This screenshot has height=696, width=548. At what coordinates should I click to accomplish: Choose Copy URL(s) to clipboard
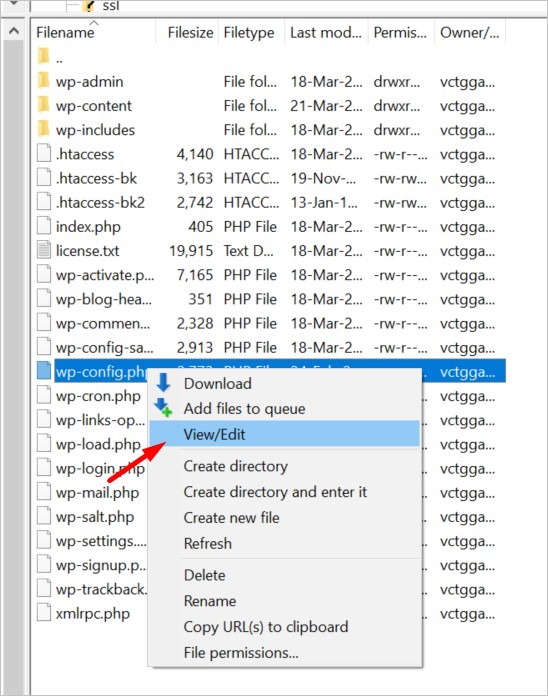point(284,627)
